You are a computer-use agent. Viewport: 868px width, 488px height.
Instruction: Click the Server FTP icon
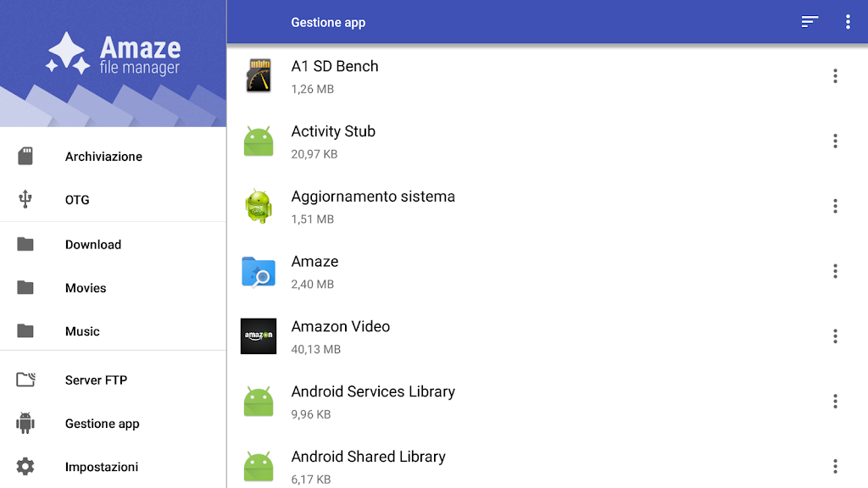click(x=25, y=380)
